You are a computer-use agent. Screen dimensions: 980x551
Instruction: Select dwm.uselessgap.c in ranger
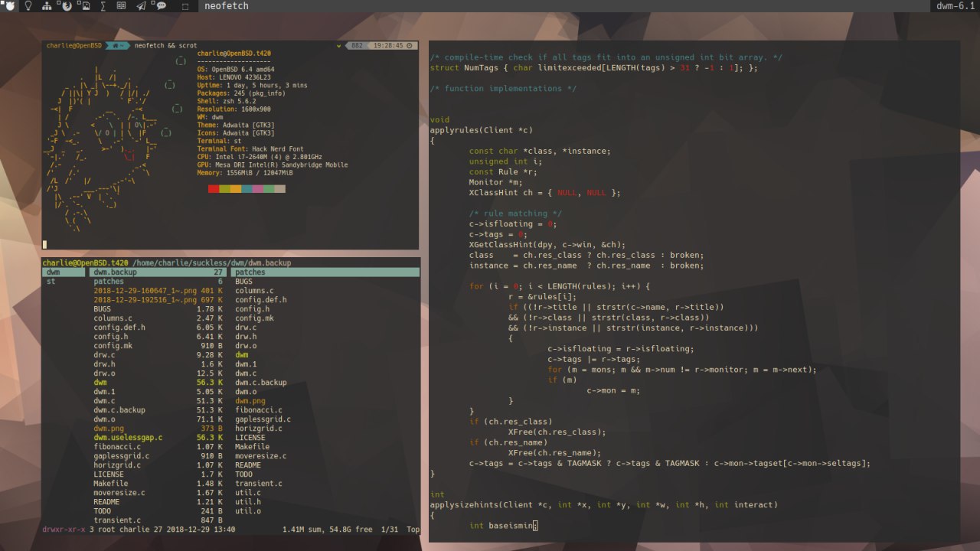point(158,438)
